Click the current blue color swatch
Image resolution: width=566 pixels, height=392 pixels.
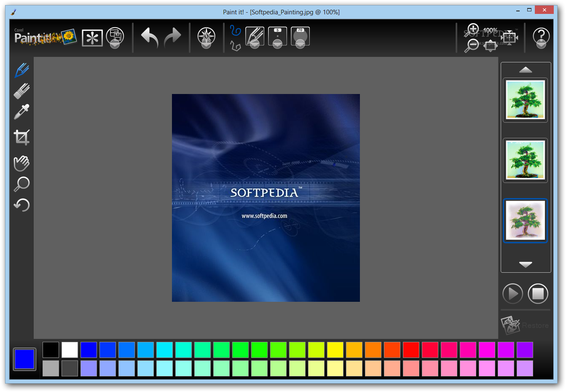pyautogui.click(x=24, y=359)
